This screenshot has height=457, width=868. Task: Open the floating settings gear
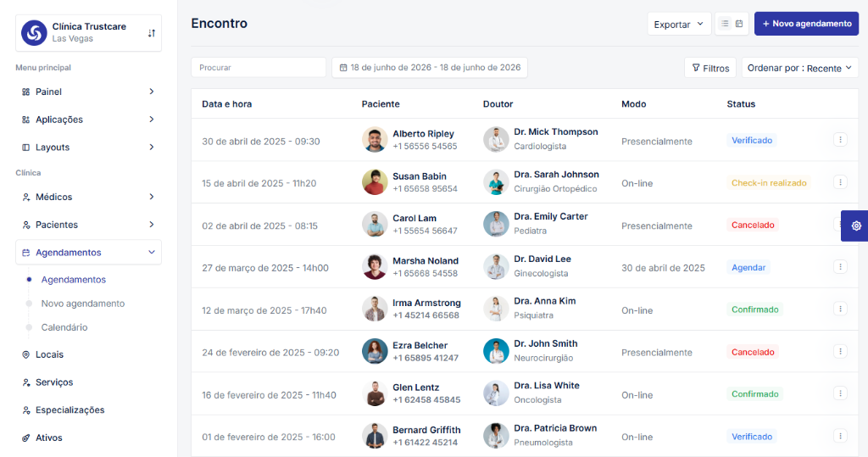pyautogui.click(x=856, y=226)
